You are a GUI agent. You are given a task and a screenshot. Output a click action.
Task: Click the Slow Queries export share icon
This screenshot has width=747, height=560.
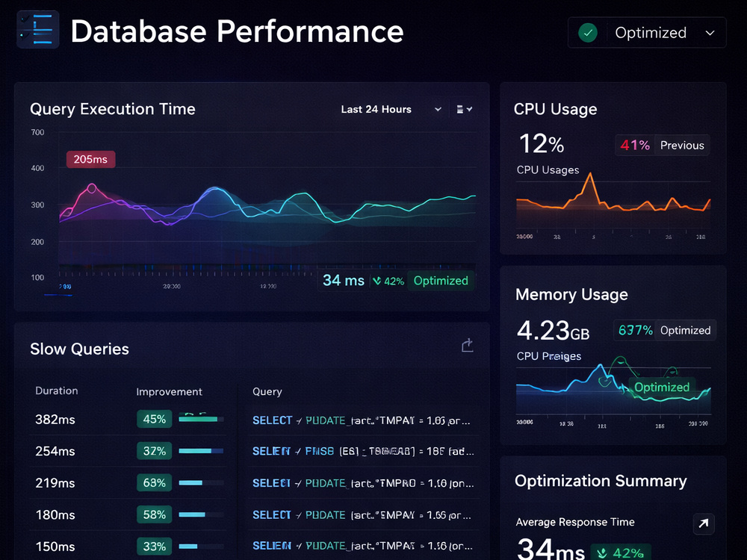468,345
